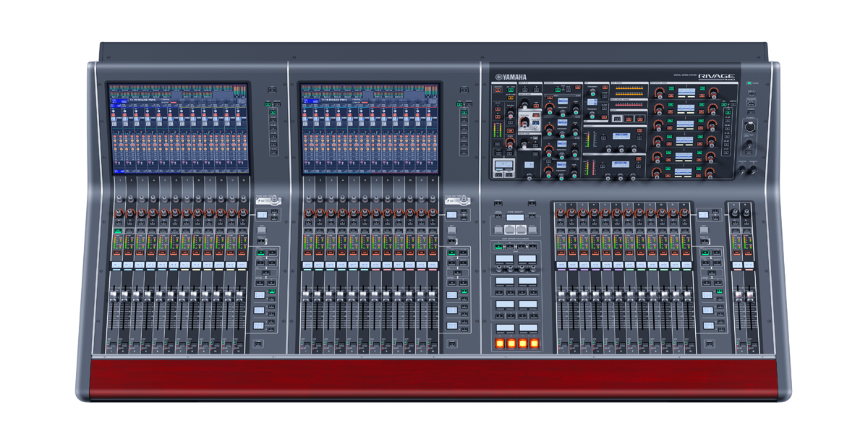Grab fader 1 in the center bay
Image resolution: width=868 pixels, height=434 pixels.
(x=306, y=295)
